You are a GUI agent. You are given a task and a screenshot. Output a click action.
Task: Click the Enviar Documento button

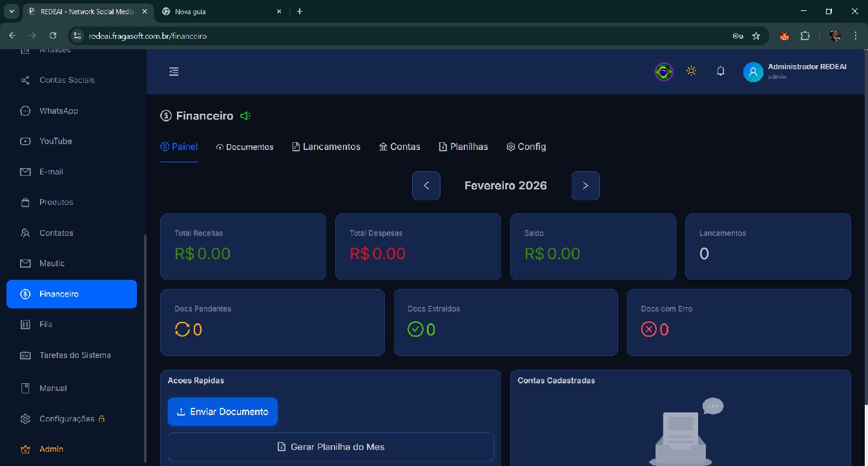click(222, 412)
